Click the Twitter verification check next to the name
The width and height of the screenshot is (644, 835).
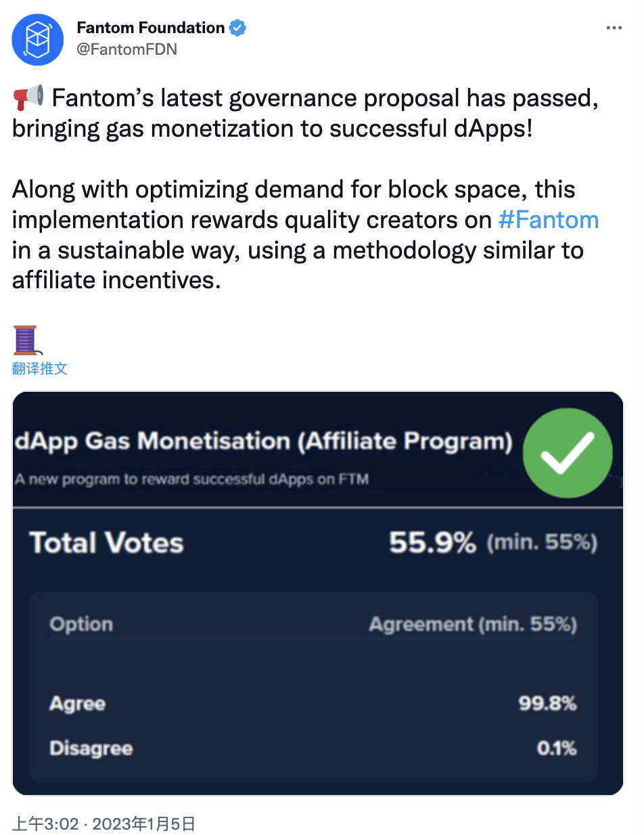pos(237,27)
